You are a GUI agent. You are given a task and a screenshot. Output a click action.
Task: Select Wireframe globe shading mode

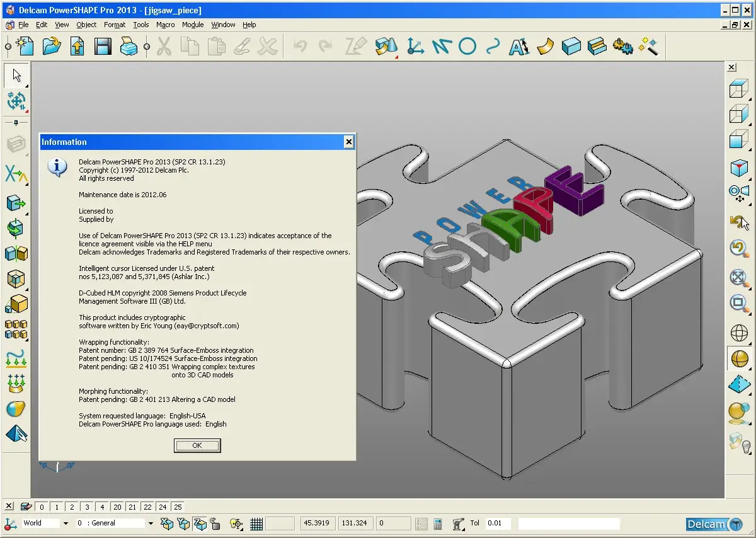(738, 333)
